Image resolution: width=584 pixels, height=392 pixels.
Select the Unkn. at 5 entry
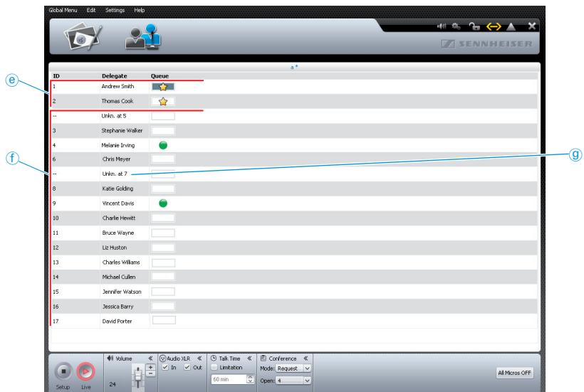point(114,116)
